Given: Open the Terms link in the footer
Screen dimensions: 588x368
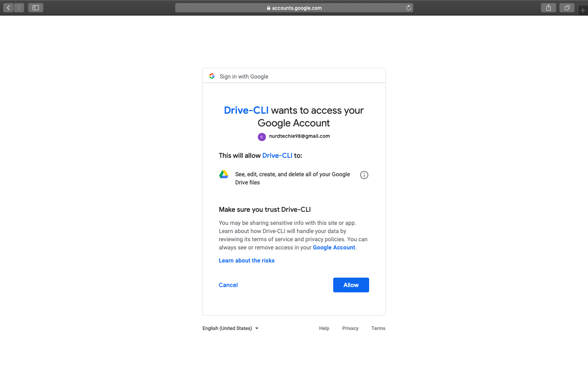Looking at the screenshot, I should click(x=379, y=328).
